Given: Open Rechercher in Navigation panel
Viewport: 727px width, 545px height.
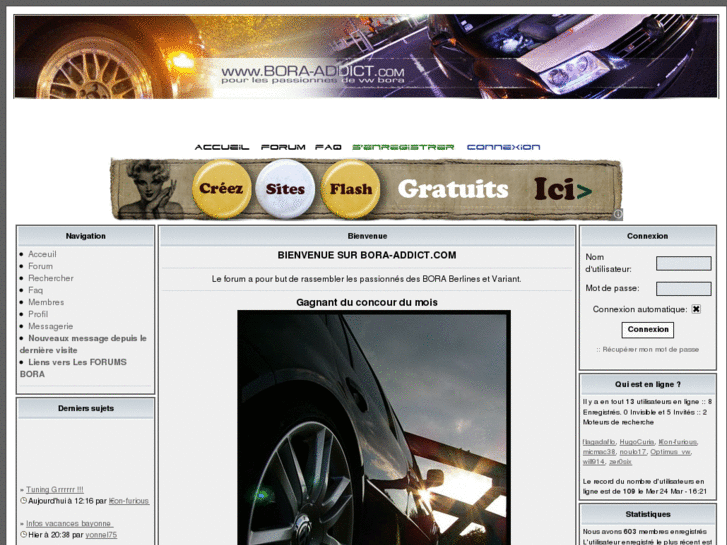Looking at the screenshot, I should click(x=51, y=278).
